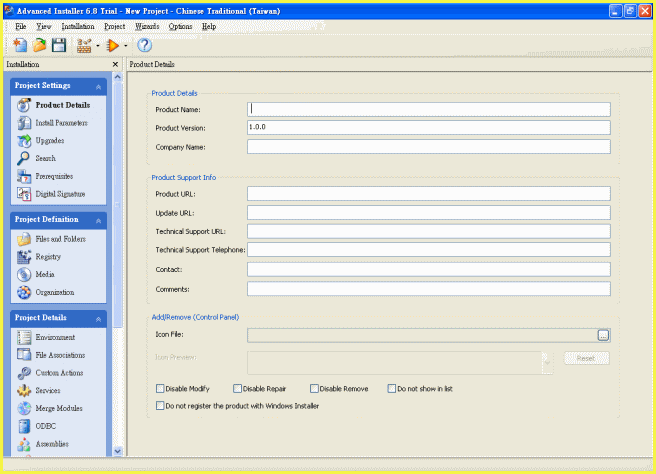
Task: Open the Install Parameters page
Action: click(x=61, y=123)
